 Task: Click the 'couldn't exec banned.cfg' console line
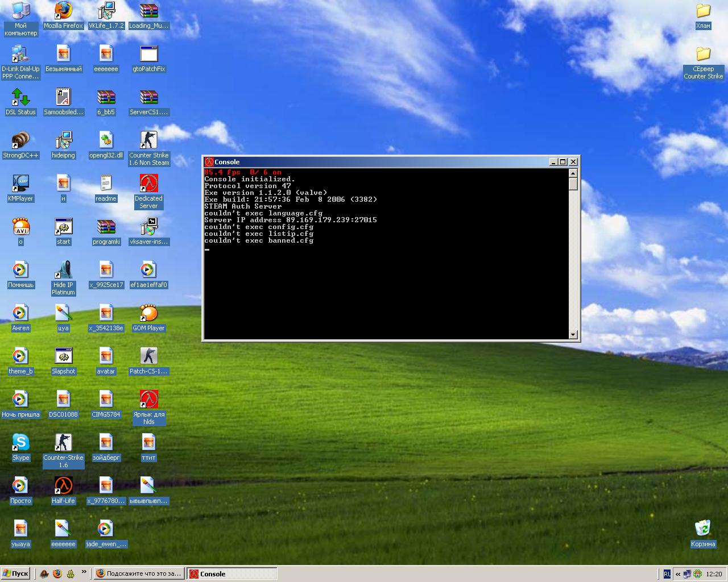[x=259, y=240]
